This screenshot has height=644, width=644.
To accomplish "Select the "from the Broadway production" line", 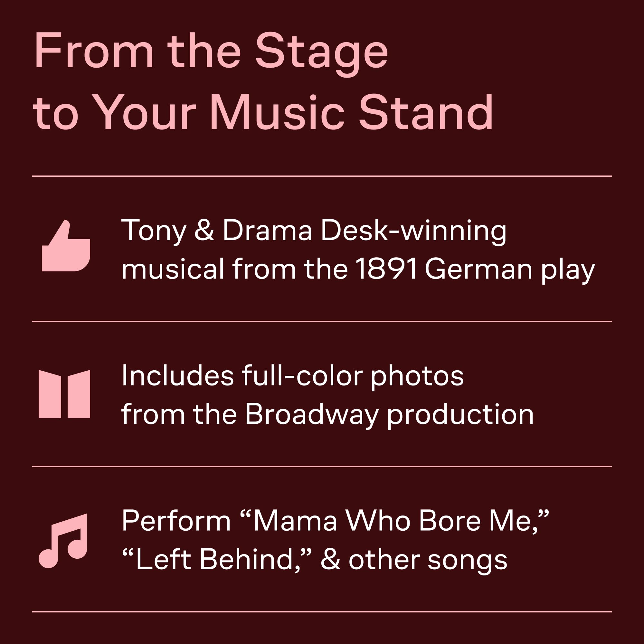I will point(327,414).
